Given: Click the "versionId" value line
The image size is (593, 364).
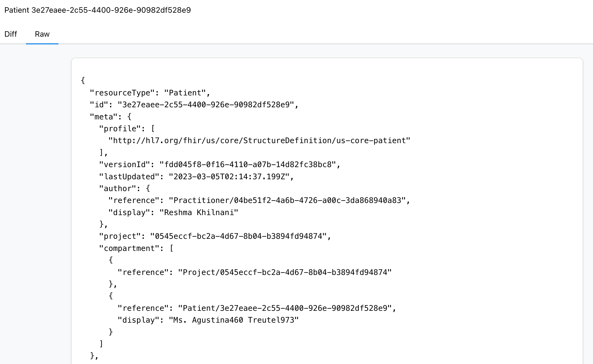Looking at the screenshot, I should pyautogui.click(x=220, y=165).
